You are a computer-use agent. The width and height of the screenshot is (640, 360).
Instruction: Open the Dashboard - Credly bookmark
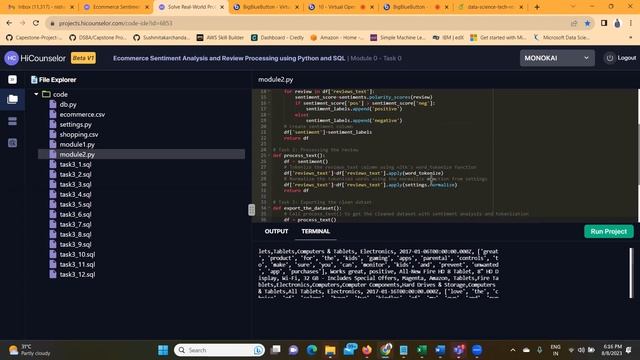(x=278, y=38)
